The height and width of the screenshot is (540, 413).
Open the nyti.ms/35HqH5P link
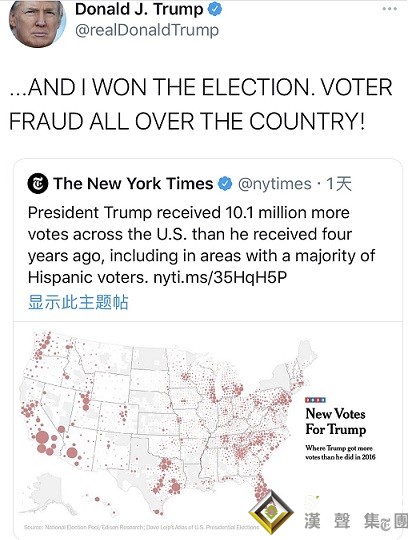coord(220,277)
